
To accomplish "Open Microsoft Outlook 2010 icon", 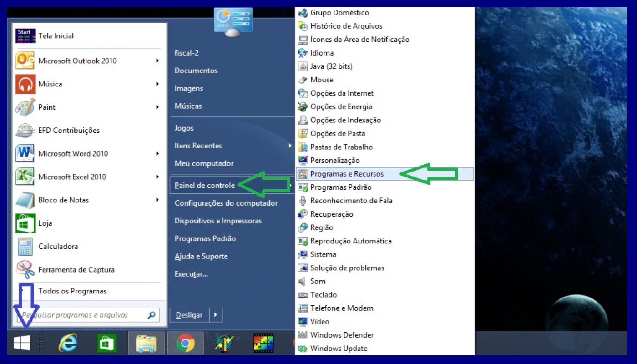I will click(25, 61).
